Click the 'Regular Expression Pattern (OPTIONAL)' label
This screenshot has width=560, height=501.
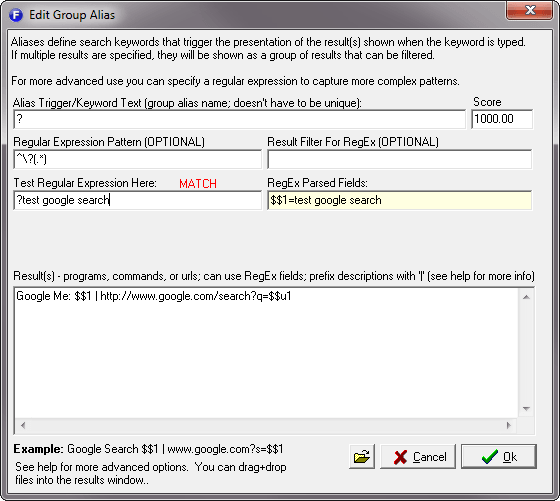click(109, 142)
